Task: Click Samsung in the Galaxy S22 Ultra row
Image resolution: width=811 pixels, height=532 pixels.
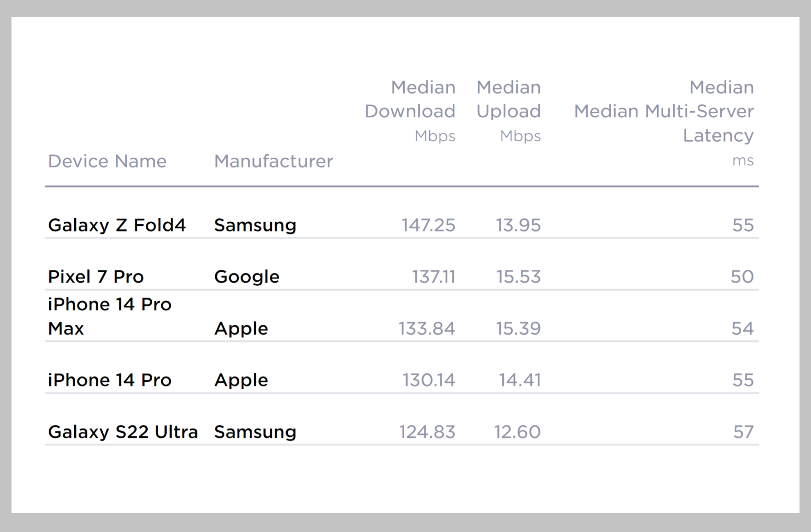Action: click(x=255, y=432)
